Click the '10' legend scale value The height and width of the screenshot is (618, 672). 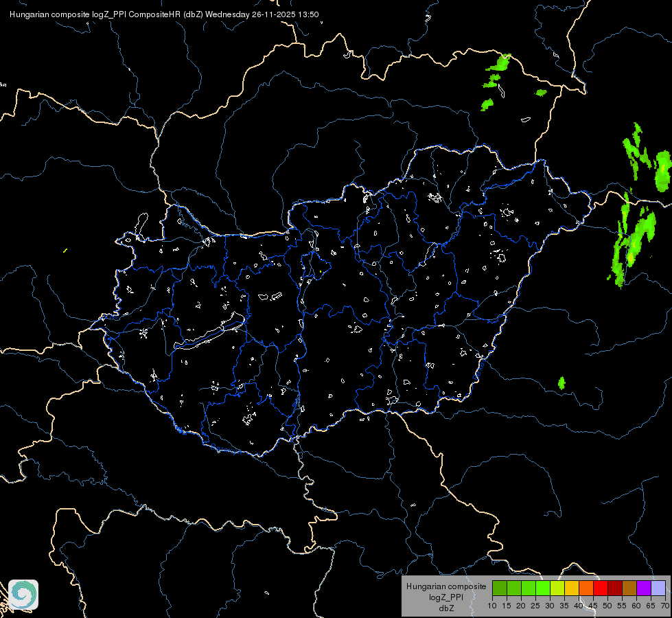[492, 606]
